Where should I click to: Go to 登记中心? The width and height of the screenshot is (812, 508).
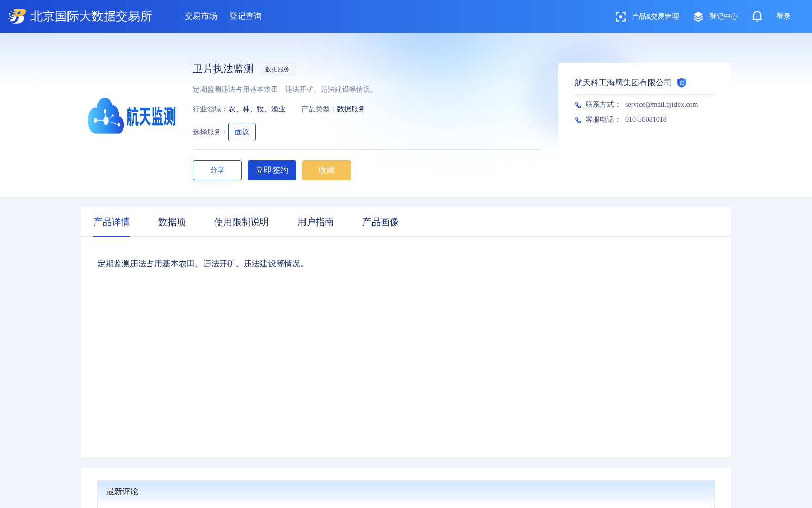pos(724,17)
